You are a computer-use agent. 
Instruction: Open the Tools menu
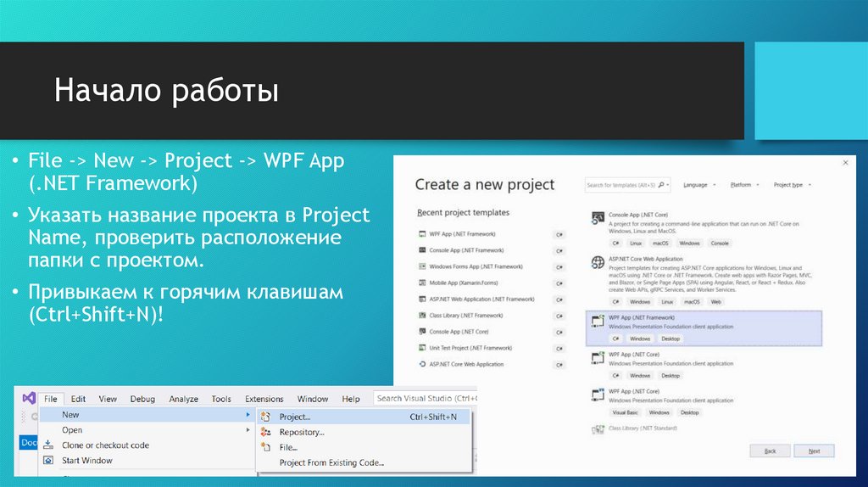pos(221,399)
